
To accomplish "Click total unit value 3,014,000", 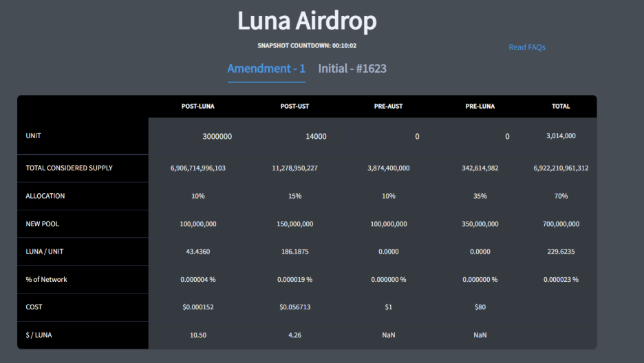I will pos(561,135).
